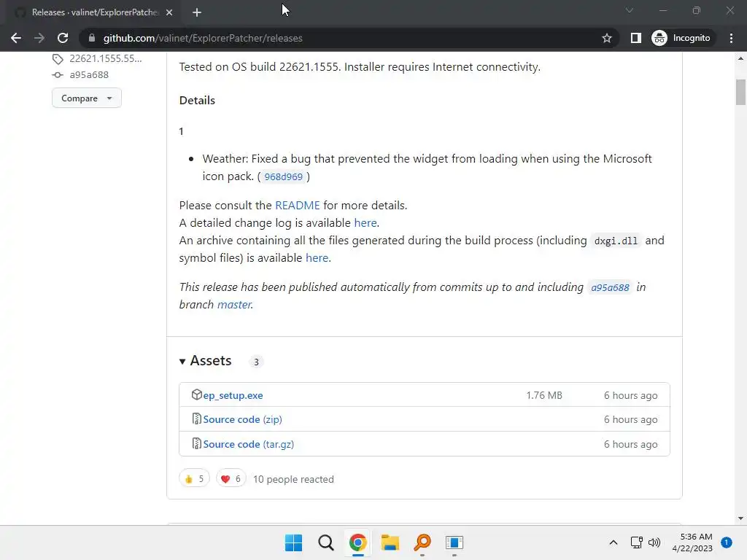Click the vertical scrollbar thumb
The height and width of the screenshot is (560, 747).
click(x=740, y=92)
